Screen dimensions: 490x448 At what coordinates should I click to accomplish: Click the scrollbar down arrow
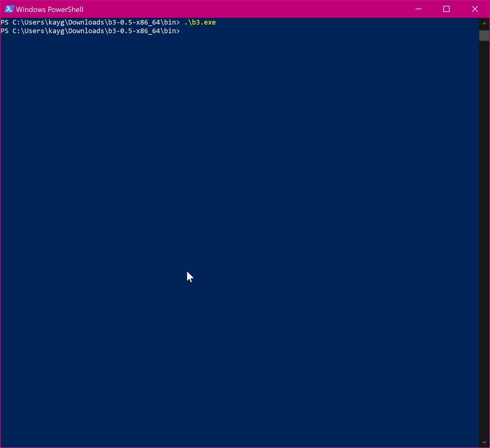(484, 442)
